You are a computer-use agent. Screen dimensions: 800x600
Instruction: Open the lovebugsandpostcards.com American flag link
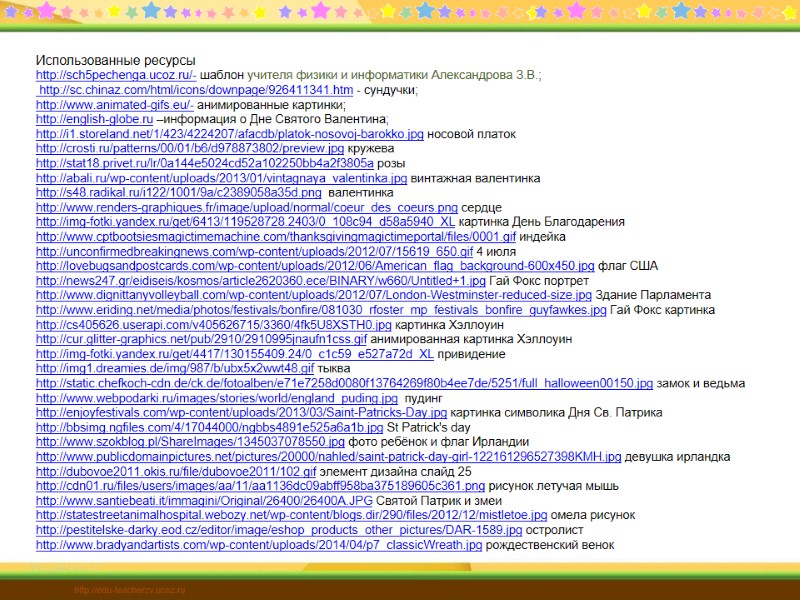[x=315, y=265]
